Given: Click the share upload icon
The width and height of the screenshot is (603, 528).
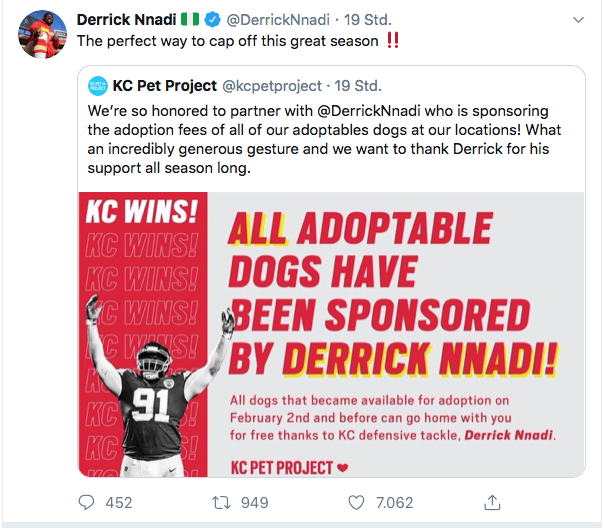Looking at the screenshot, I should coord(492,502).
